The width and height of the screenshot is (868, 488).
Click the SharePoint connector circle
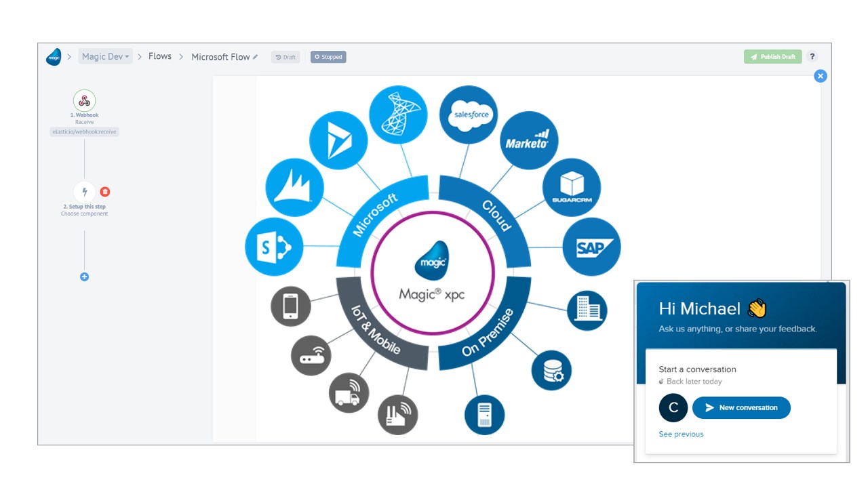click(274, 247)
